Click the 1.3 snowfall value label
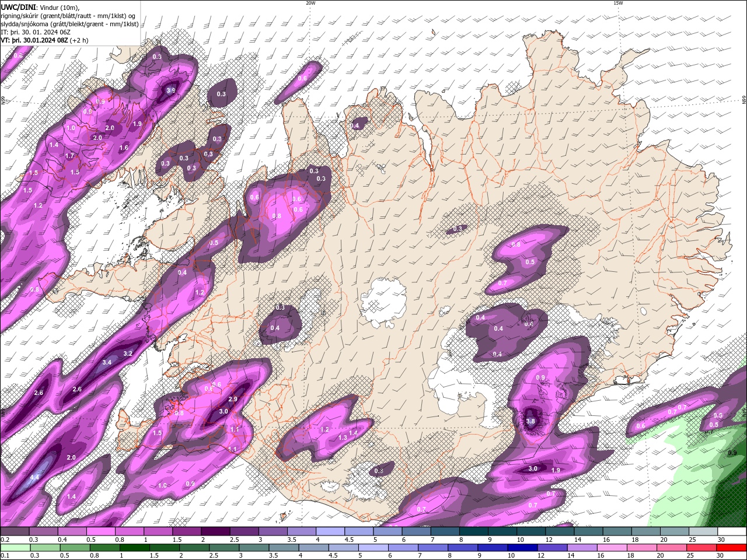Viewport: 747px width, 560px height. pos(343,437)
